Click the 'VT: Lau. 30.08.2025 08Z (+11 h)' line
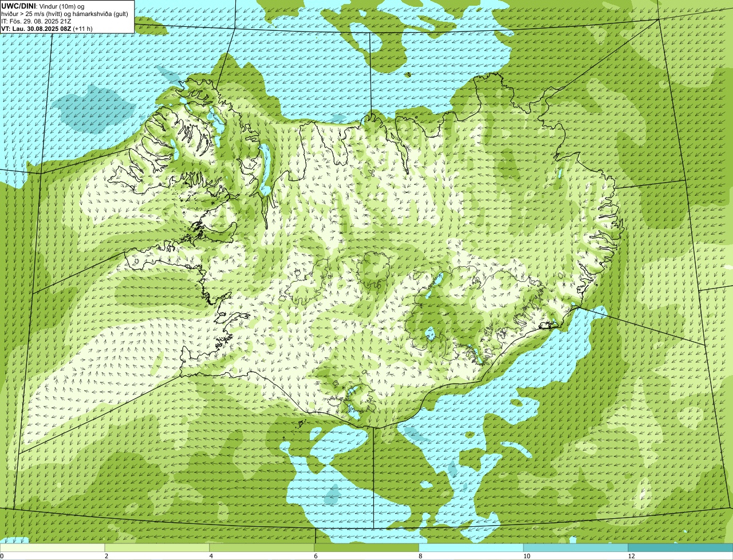The height and width of the screenshot is (560, 733). click(47, 28)
